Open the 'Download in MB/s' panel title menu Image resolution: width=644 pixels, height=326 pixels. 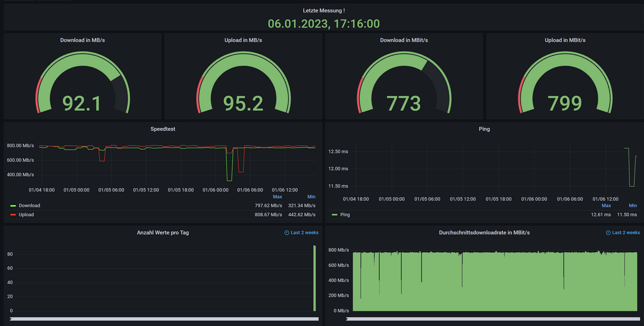tap(83, 40)
